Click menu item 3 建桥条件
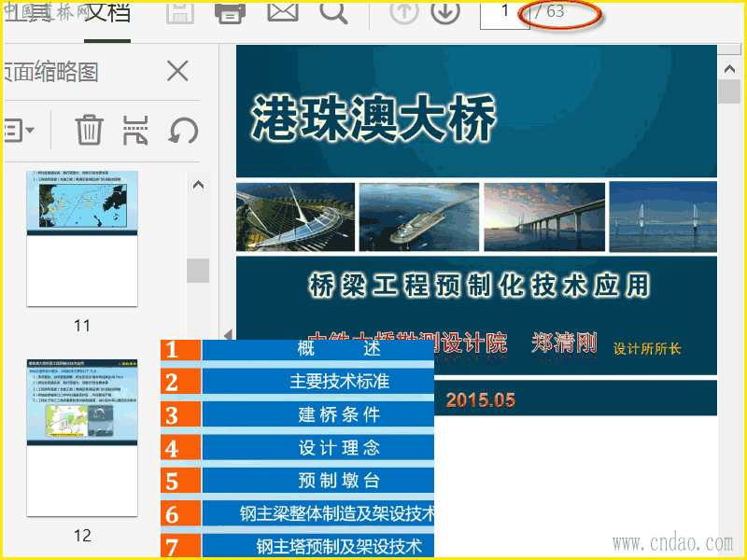 pos(297,414)
